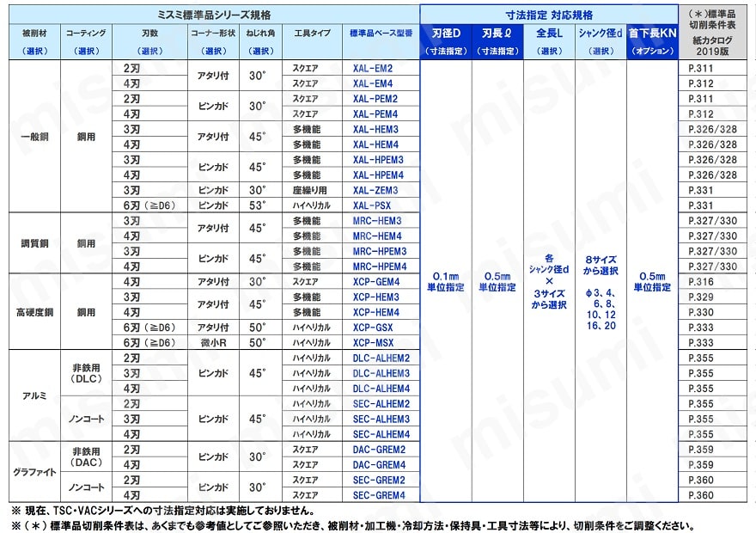Select the XAL-HPEM4 entry

pyautogui.click(x=378, y=175)
